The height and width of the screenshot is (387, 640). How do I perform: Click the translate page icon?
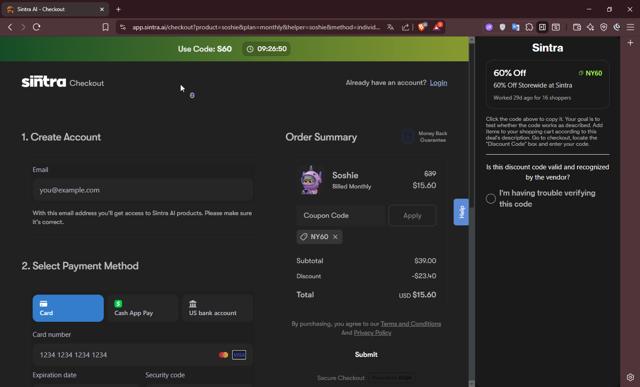click(391, 27)
